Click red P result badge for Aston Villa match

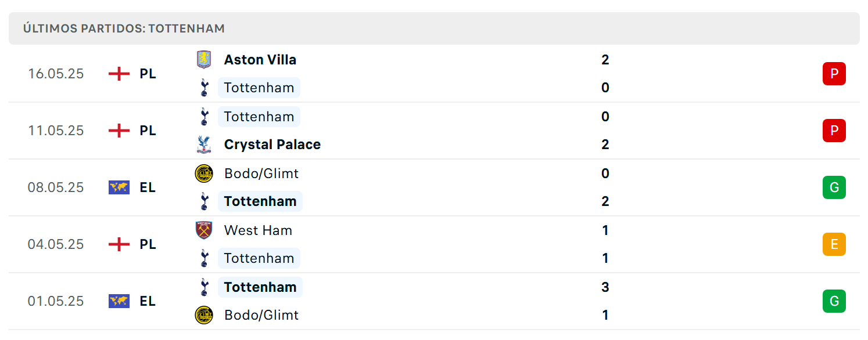point(834,74)
